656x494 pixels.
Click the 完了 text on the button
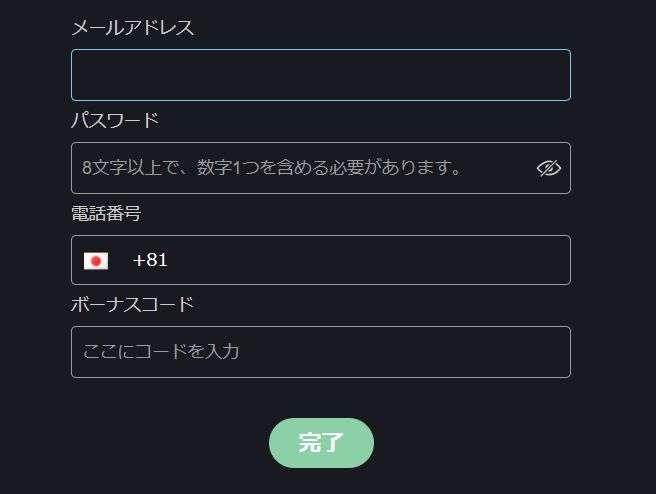[321, 443]
